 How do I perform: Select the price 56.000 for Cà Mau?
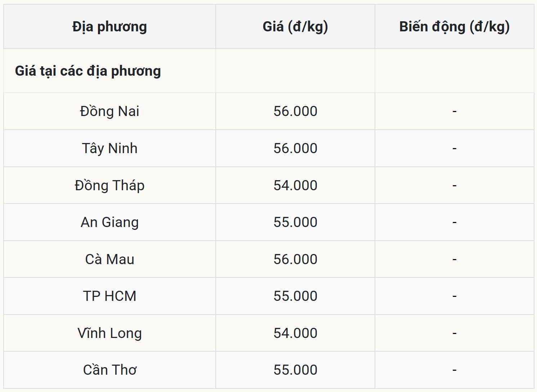click(x=295, y=259)
